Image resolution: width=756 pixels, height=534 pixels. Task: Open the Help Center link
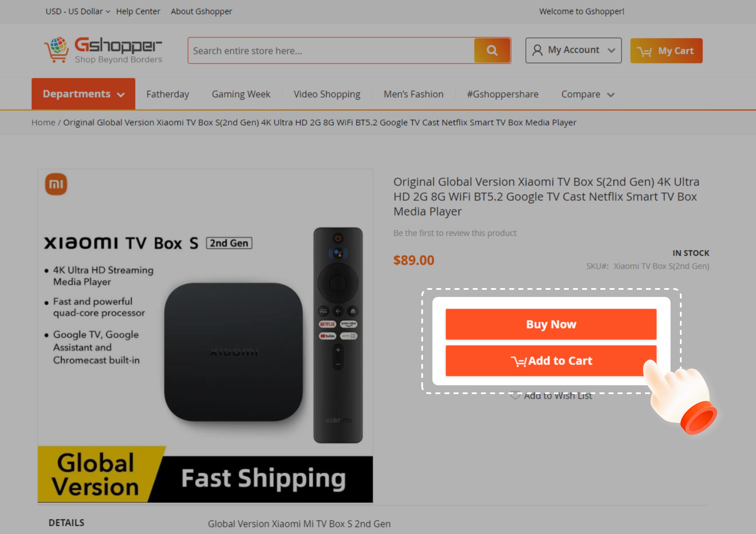coord(138,11)
